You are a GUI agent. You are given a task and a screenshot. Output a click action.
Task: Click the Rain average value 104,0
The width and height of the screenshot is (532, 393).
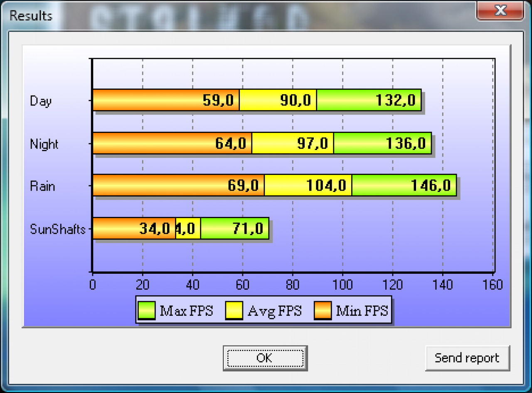click(x=326, y=185)
